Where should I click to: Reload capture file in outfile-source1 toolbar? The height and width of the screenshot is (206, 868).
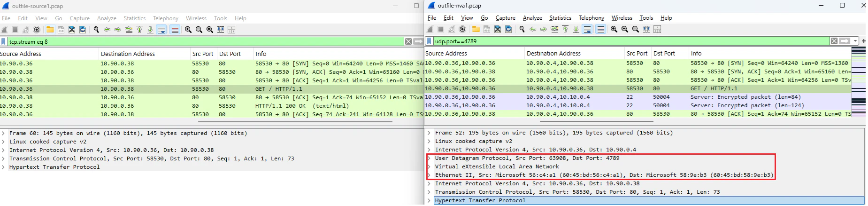(x=83, y=30)
